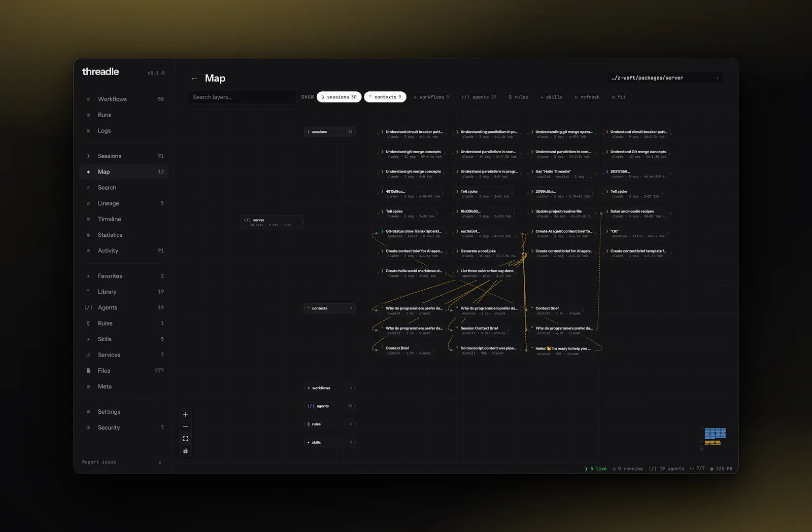Viewport: 812px width, 532px height.
Task: Open Files in the sidebar
Action: pyautogui.click(x=124, y=371)
